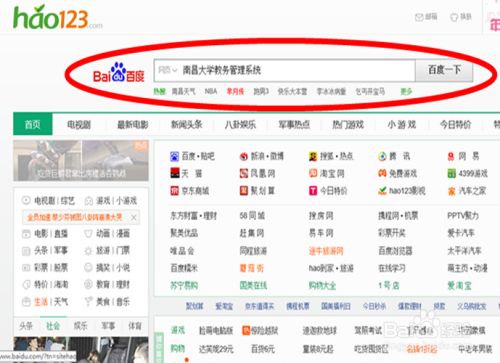
Task: Click the 天猫 site icon
Action: [x=175, y=173]
